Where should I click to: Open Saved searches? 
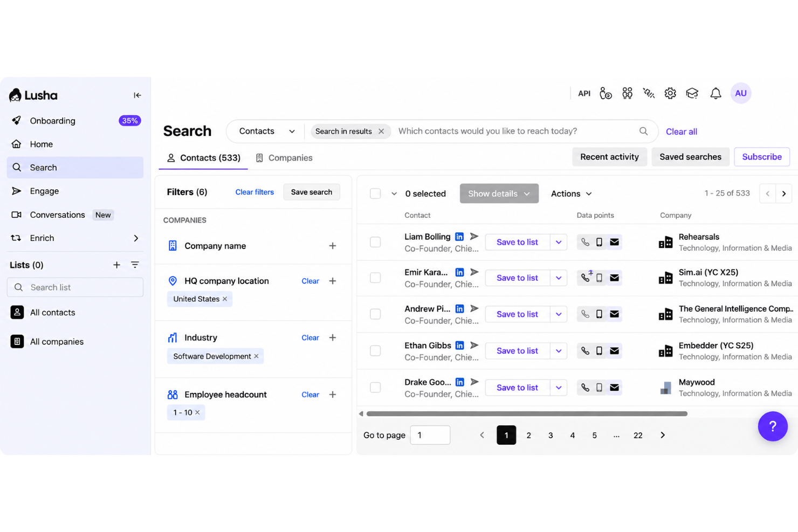coord(690,157)
